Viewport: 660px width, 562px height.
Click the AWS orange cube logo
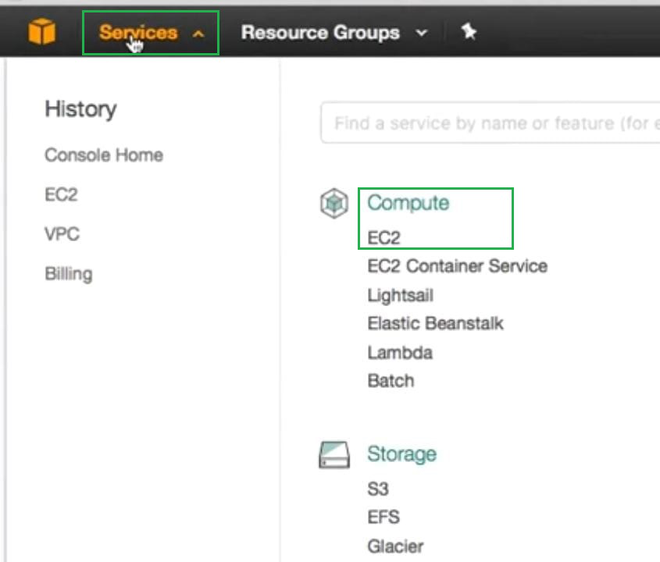point(42,33)
